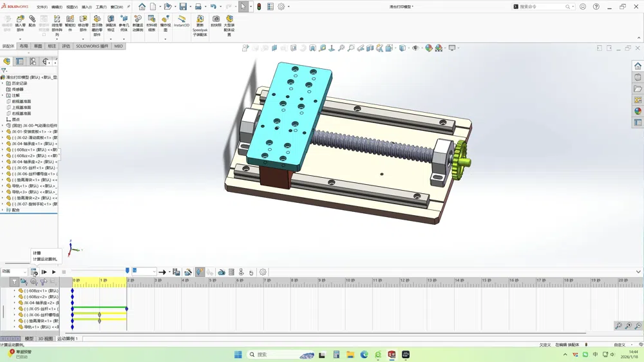The image size is (644, 362).
Task: Select the Move Component tool
Action: 83,19
